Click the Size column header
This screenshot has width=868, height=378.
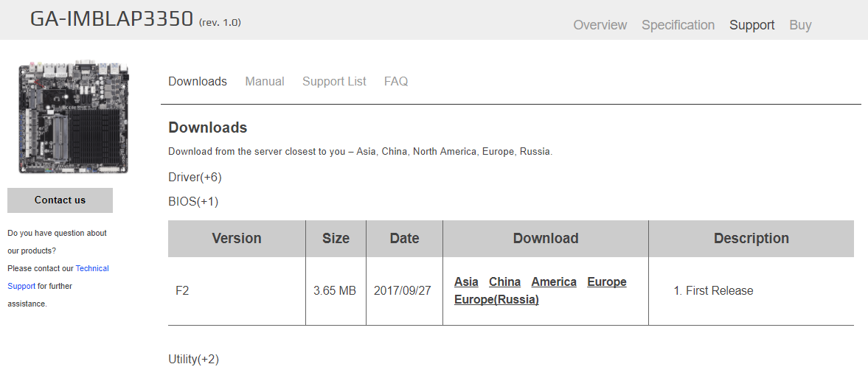(x=336, y=239)
